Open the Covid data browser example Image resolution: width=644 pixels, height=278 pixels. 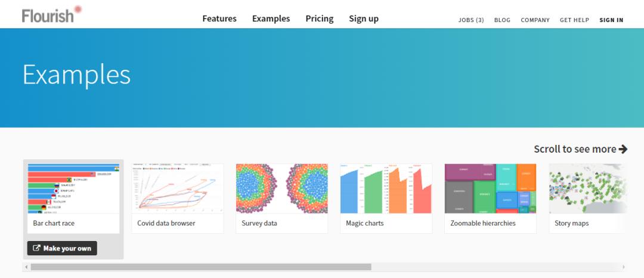[x=178, y=198]
